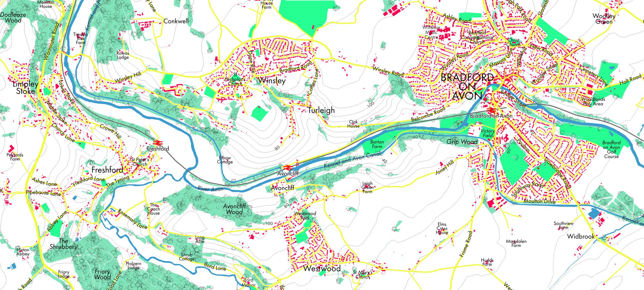The height and width of the screenshot is (290, 644).
Task: Click the Kennet and Avon Canal label
Action: click(x=352, y=160)
